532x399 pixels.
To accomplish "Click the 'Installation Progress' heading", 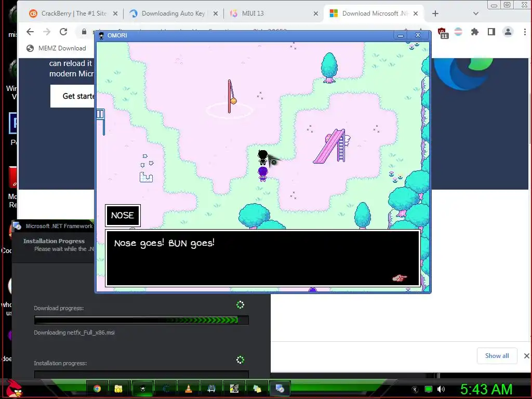I will click(x=54, y=241).
